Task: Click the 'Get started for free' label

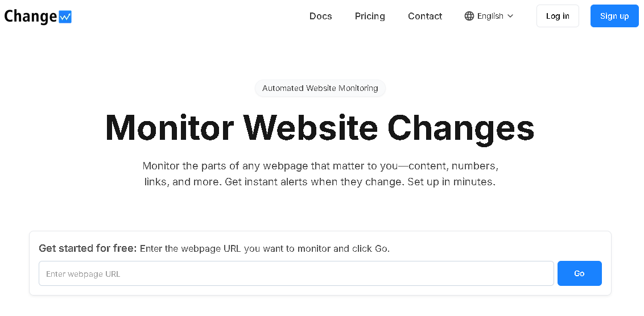Action: pyautogui.click(x=88, y=248)
